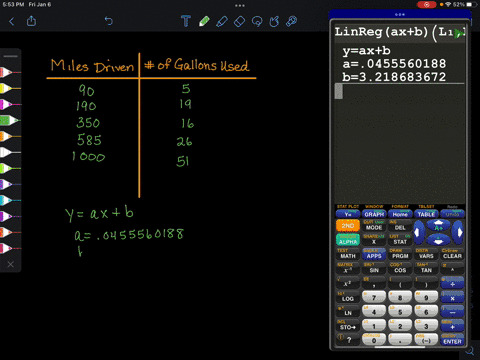Tap the negative (–) sign key
480x360 pixels.
coord(426,340)
